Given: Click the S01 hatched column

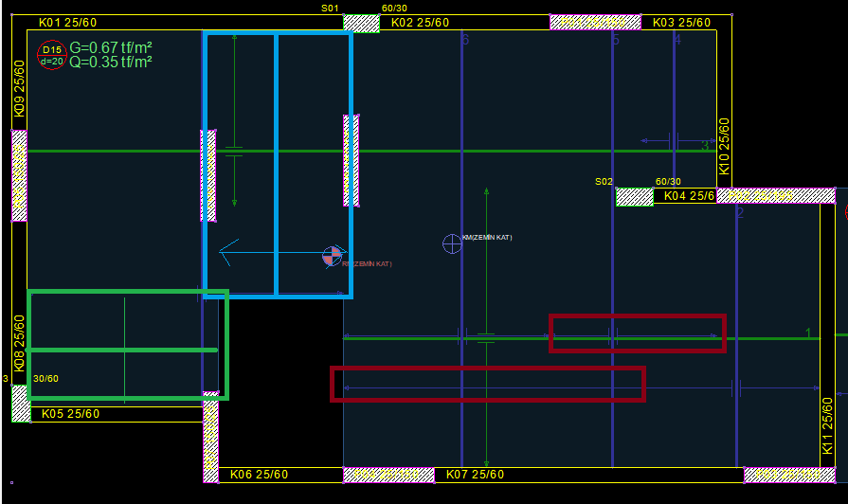Looking at the screenshot, I should (x=361, y=23).
